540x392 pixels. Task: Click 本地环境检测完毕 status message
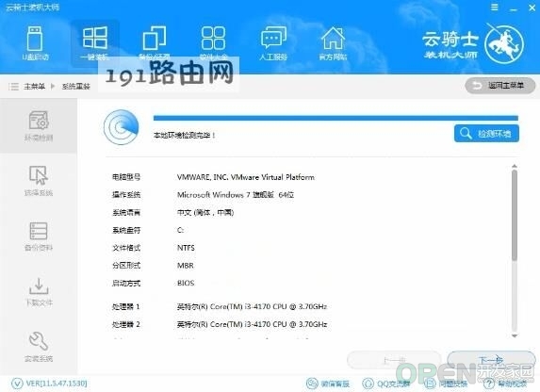(185, 135)
